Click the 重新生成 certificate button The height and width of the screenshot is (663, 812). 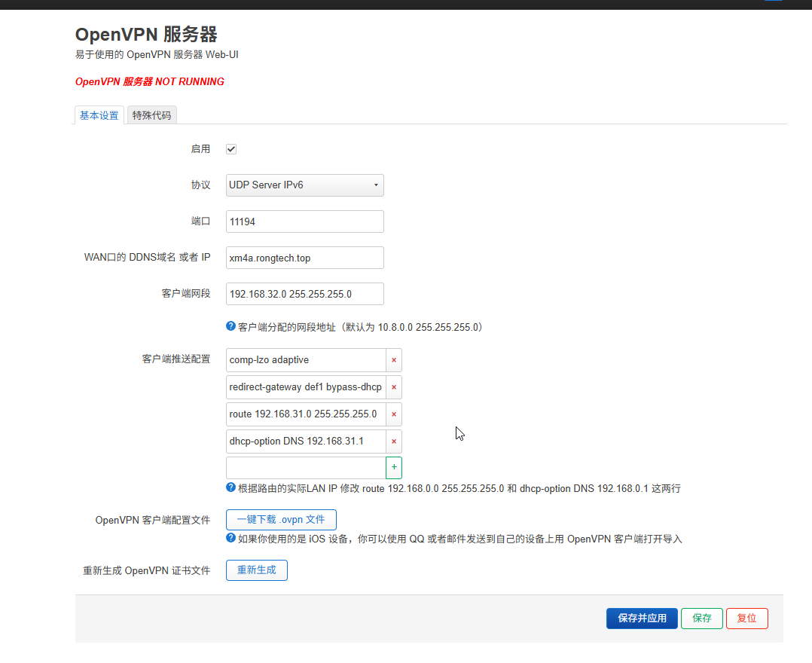[257, 570]
